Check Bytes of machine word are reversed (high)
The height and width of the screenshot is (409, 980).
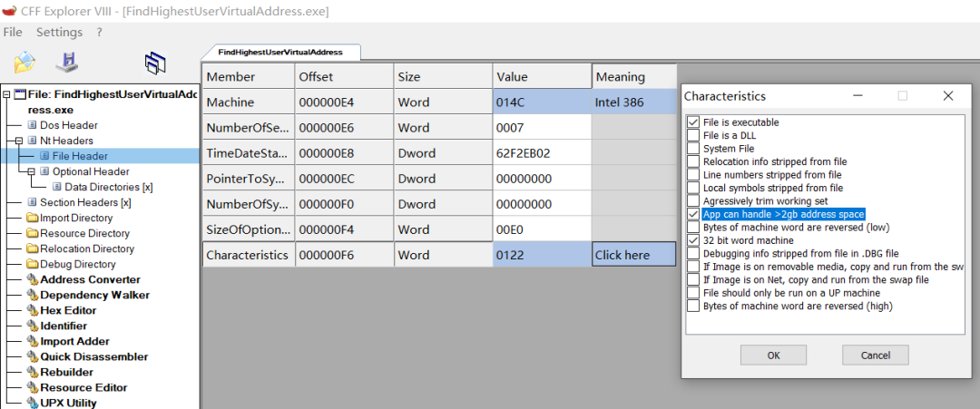pyautogui.click(x=693, y=306)
